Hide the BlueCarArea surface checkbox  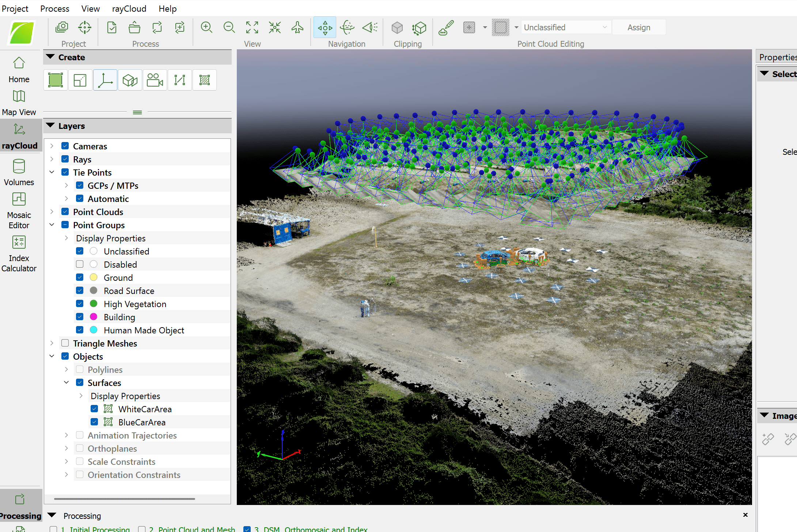[94, 422]
